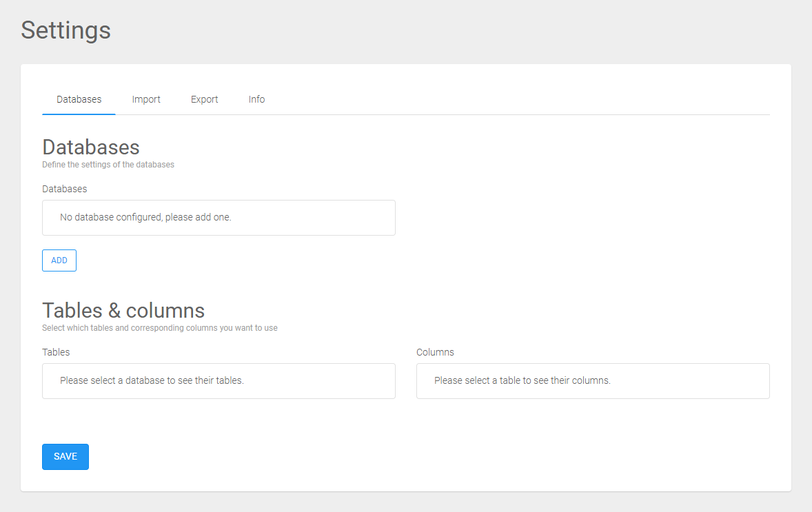Click 'Please select a table to see their columns.'
The width and height of the screenshot is (812, 512).
click(x=522, y=380)
